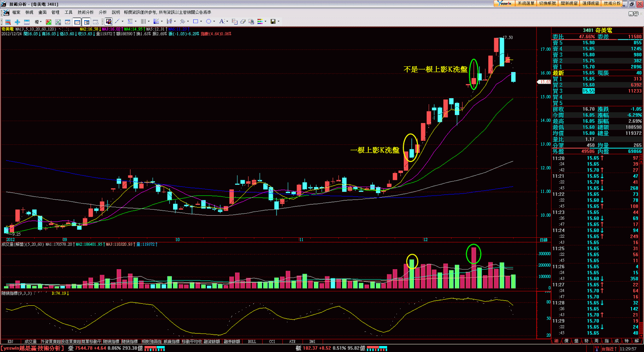Click the chart with magnifier icon
This screenshot has height=352, width=644.
(251, 22)
